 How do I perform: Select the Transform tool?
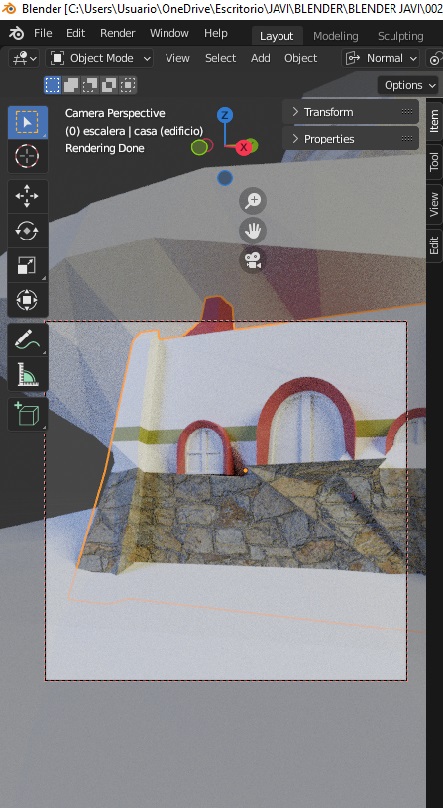(27, 300)
